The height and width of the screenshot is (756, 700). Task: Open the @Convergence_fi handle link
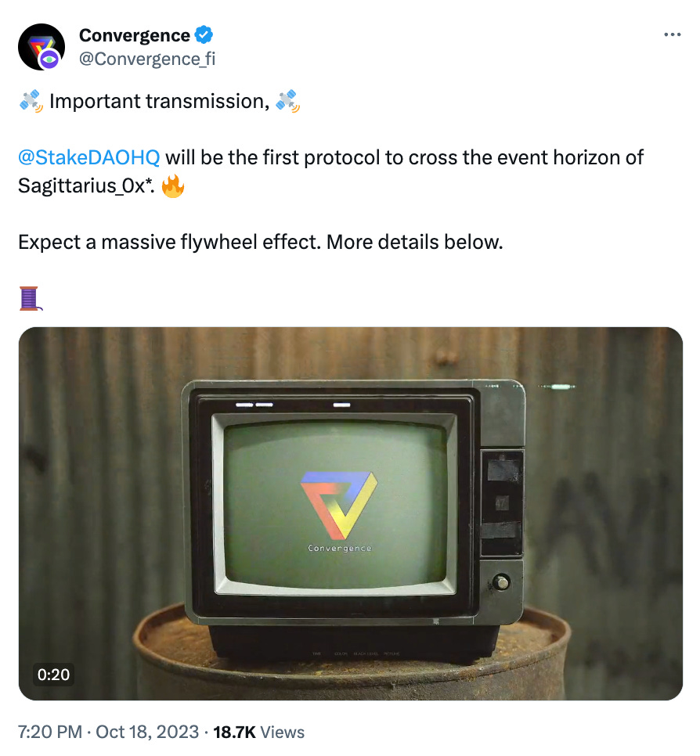click(x=147, y=59)
